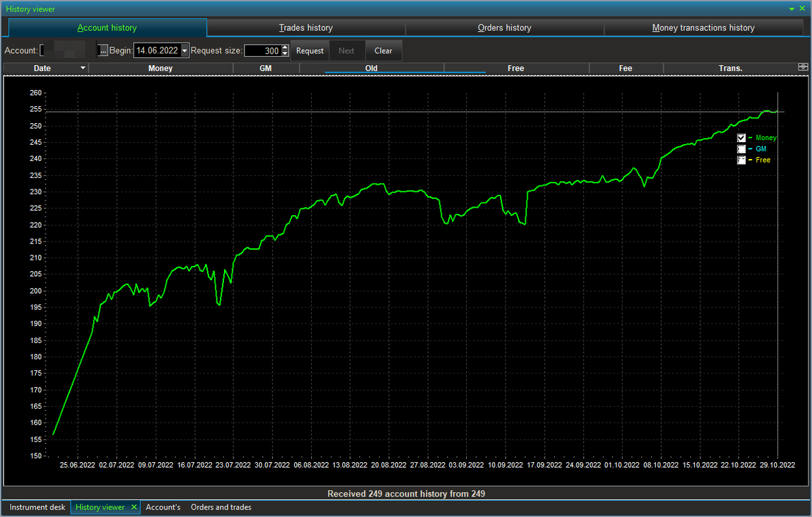Open the Instrument desk bottom tab

click(x=37, y=507)
